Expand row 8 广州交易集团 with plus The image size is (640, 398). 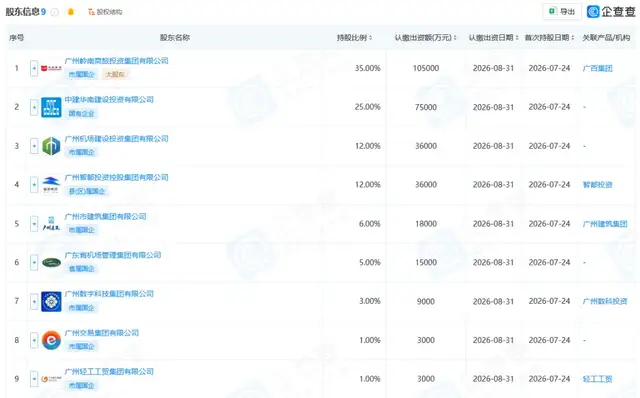[34, 340]
